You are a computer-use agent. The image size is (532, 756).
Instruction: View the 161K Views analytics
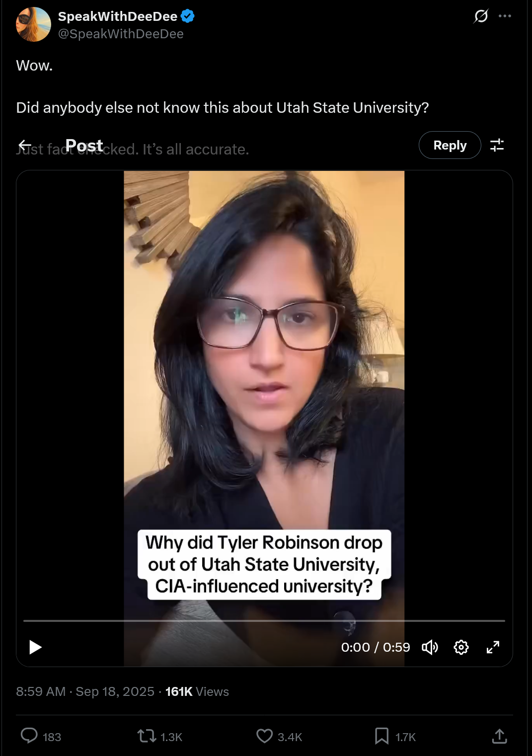pos(197,691)
